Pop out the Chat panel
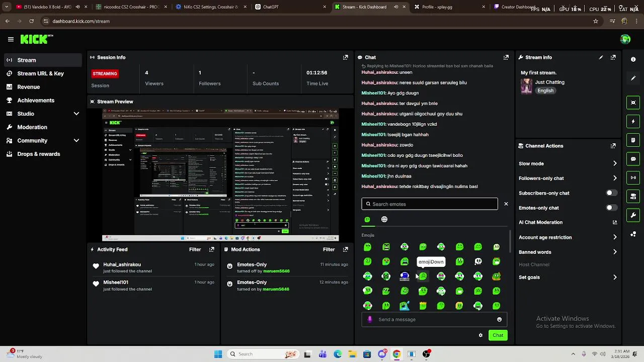This screenshot has height=362, width=644. point(506,57)
